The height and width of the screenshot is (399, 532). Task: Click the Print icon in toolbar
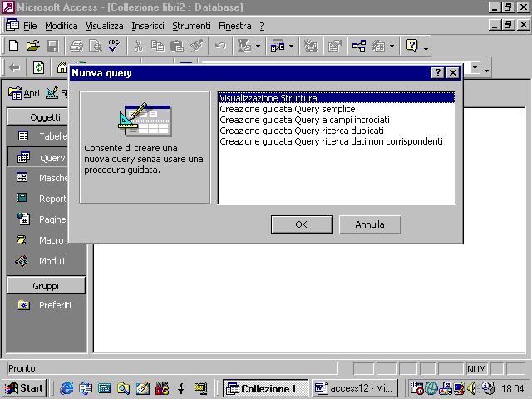coord(76,46)
